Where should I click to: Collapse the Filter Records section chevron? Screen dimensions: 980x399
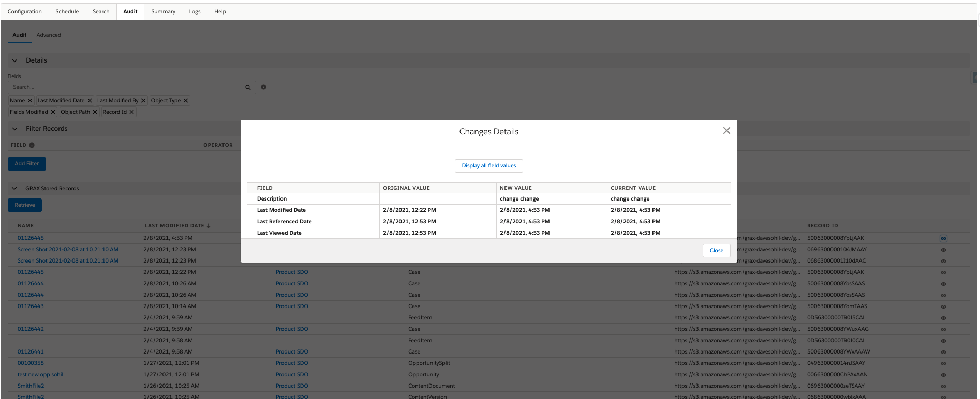pos(15,129)
